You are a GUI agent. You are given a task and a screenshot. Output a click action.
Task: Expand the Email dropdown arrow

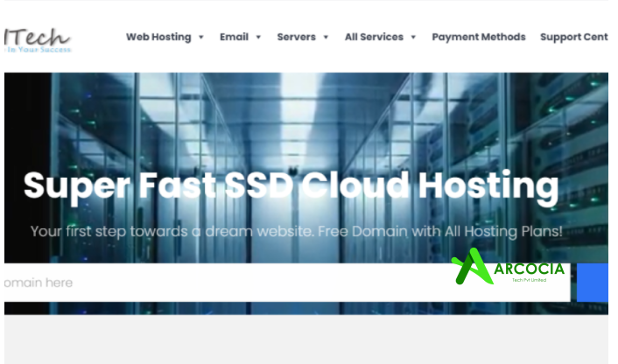[259, 38]
